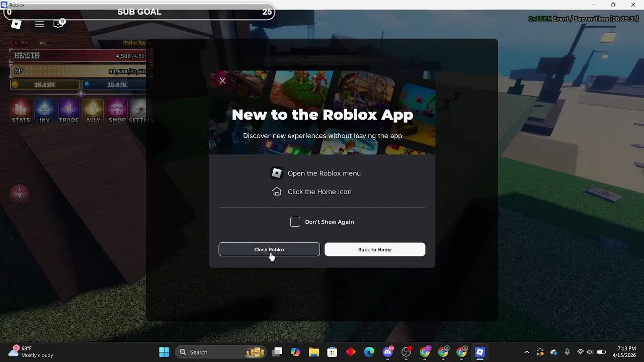This screenshot has height=362, width=644.
Task: Open the weather widget showing 68°F
Action: (31, 352)
